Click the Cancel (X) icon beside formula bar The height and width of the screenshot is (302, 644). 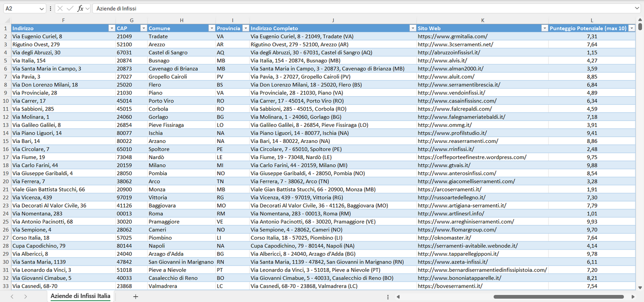(x=59, y=8)
